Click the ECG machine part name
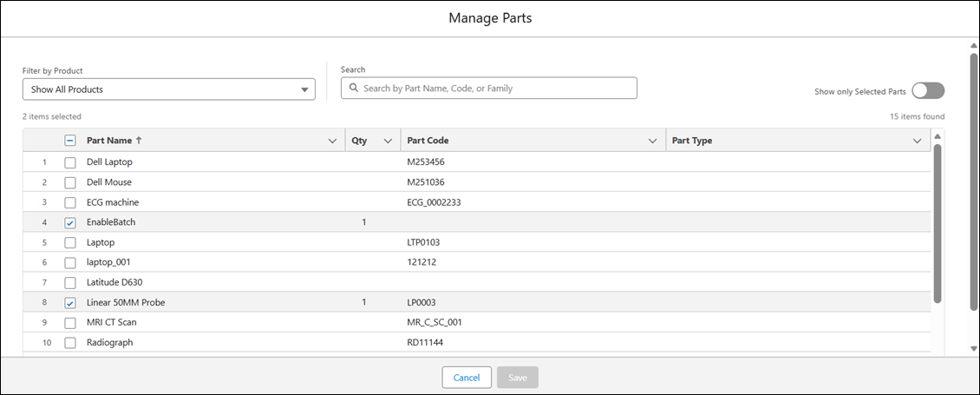The image size is (980, 395). click(113, 202)
